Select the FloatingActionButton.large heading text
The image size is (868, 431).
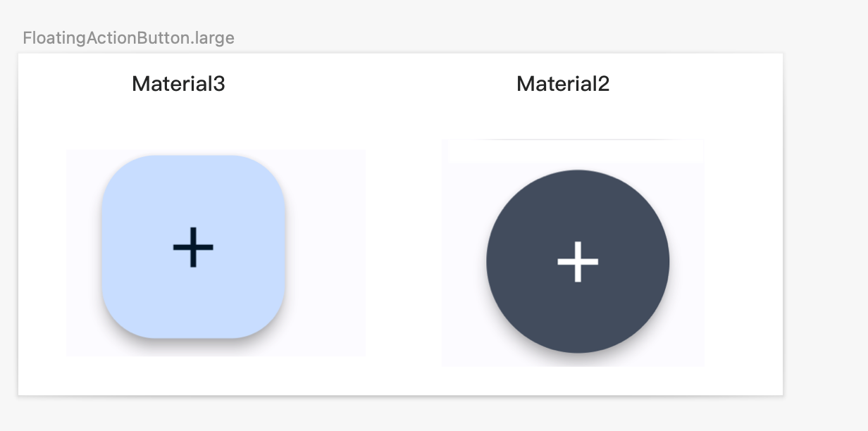pyautogui.click(x=128, y=38)
